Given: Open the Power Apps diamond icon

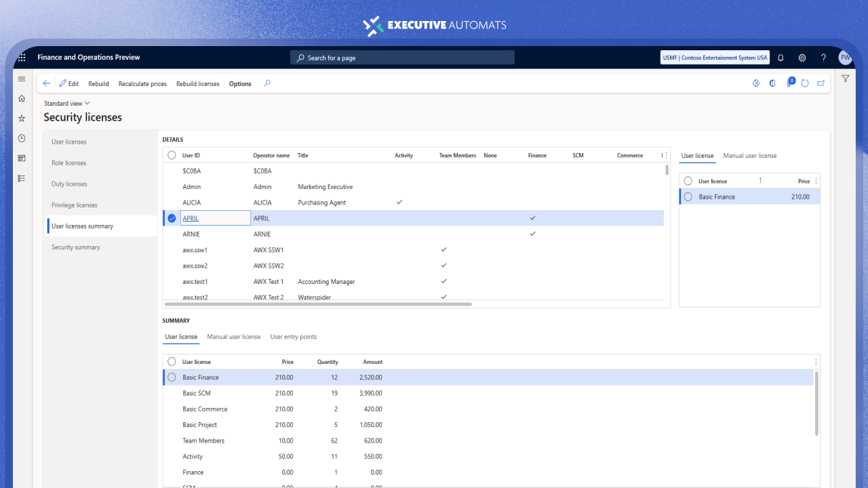Looking at the screenshot, I should [756, 83].
